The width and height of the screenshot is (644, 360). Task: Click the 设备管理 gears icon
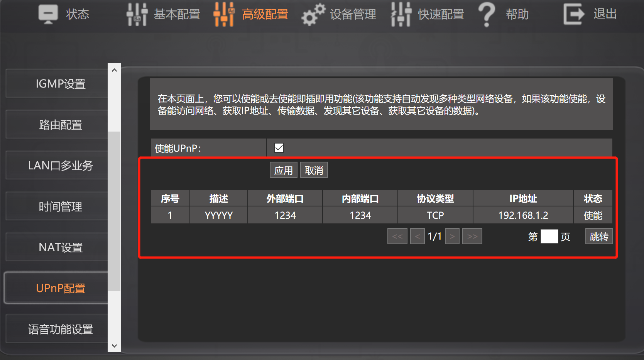point(313,14)
